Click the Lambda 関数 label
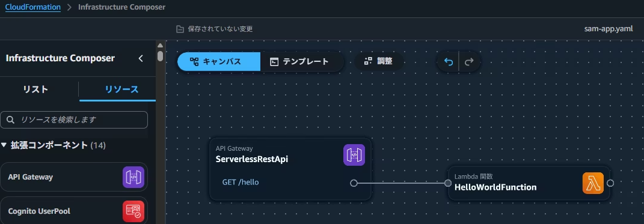644x224 pixels. click(474, 177)
